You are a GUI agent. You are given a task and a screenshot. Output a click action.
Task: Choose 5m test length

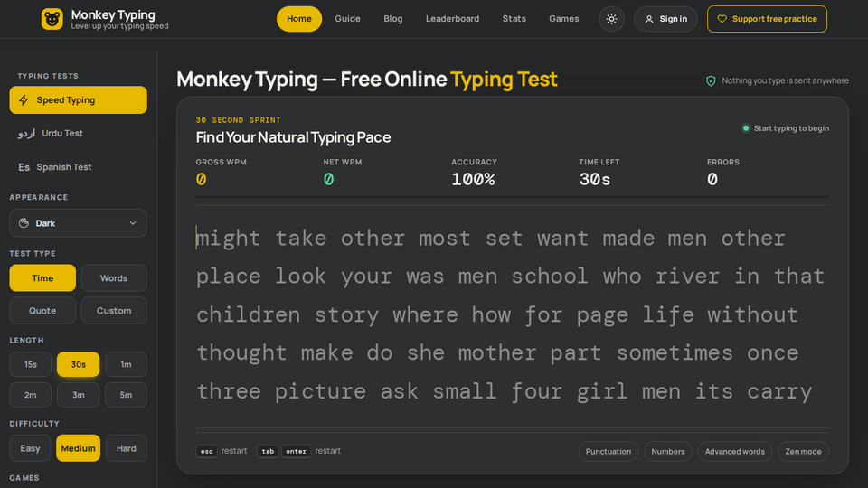click(127, 395)
